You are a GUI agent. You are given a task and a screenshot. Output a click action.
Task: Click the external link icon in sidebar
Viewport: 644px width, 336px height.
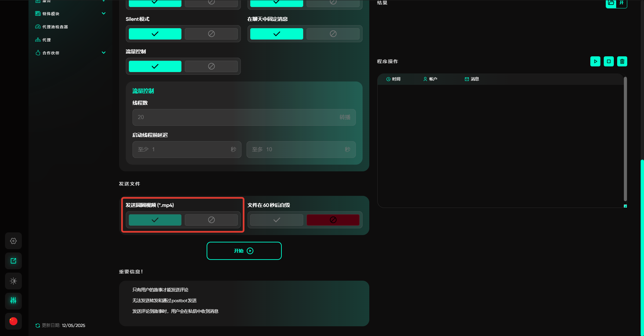point(13,261)
